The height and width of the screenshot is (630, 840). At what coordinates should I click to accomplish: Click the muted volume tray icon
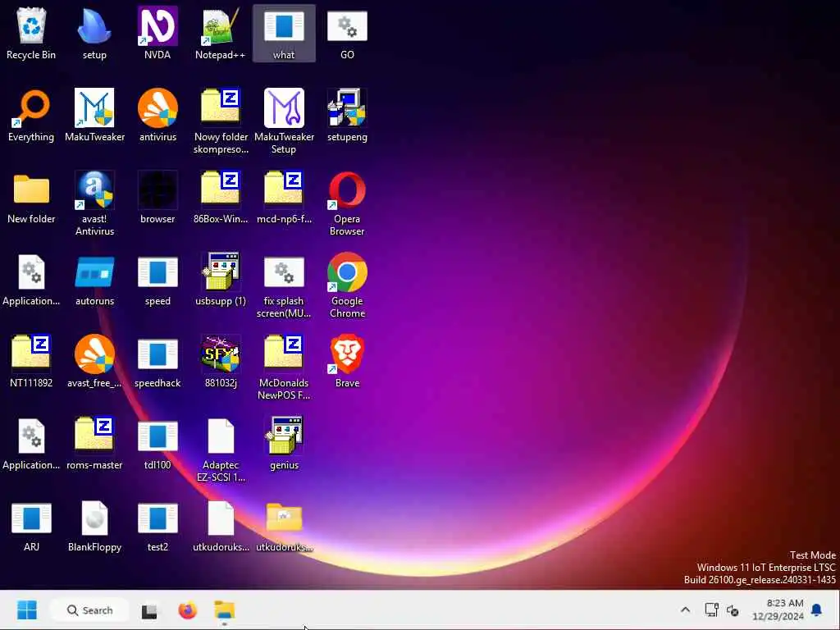(733, 610)
